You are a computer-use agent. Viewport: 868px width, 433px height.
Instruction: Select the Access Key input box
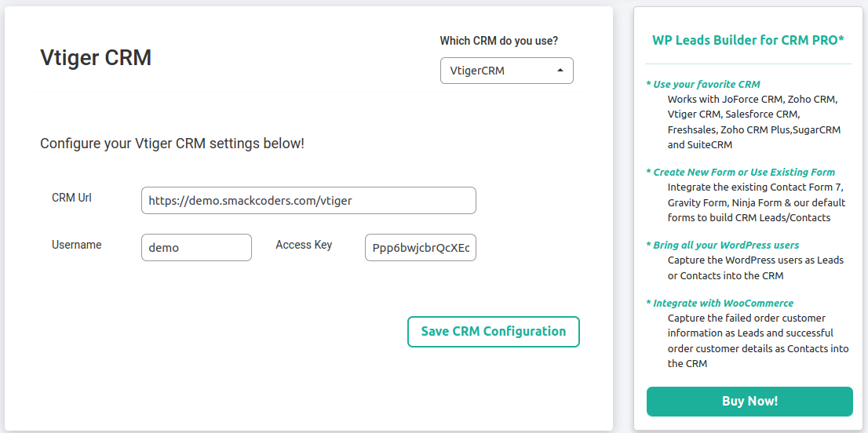[x=421, y=247]
